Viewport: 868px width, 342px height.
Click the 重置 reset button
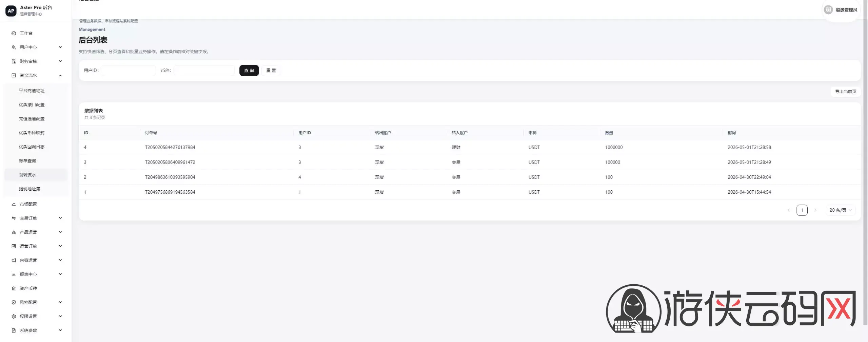[271, 70]
